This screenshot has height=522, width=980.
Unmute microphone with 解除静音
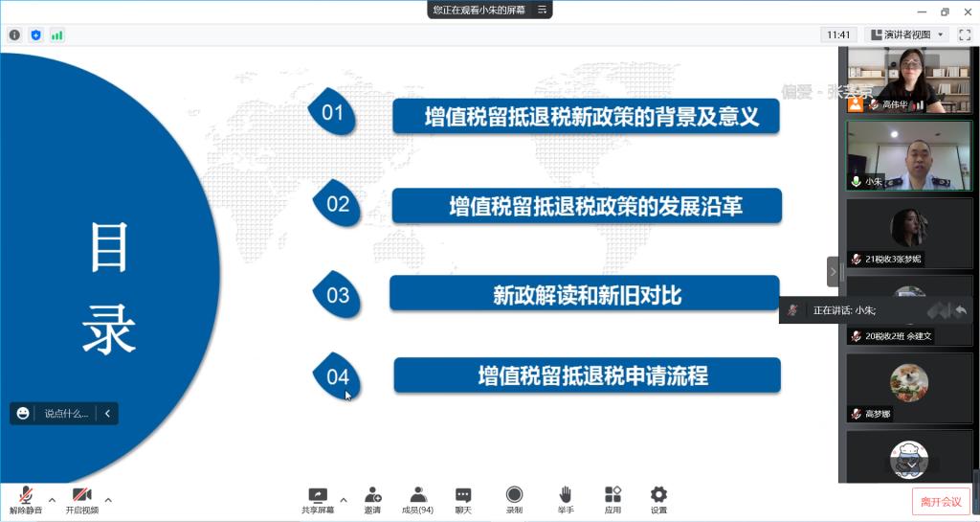pos(26,499)
